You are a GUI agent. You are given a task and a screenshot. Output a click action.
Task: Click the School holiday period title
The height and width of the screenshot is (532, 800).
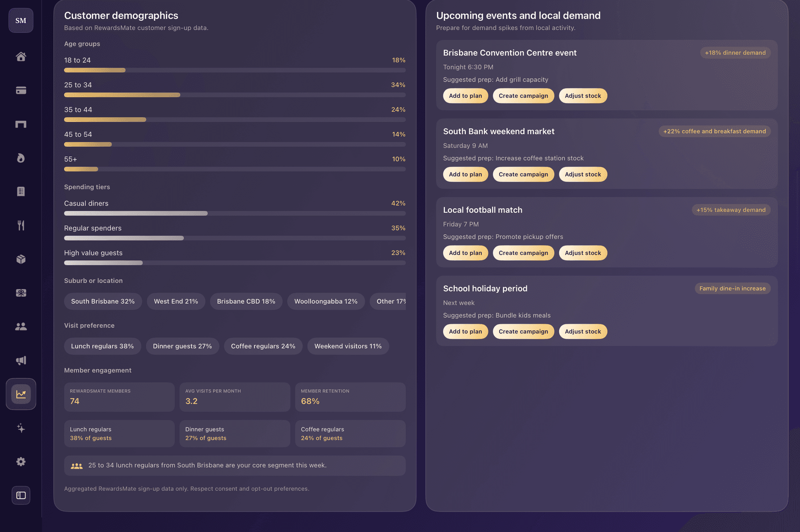click(485, 289)
